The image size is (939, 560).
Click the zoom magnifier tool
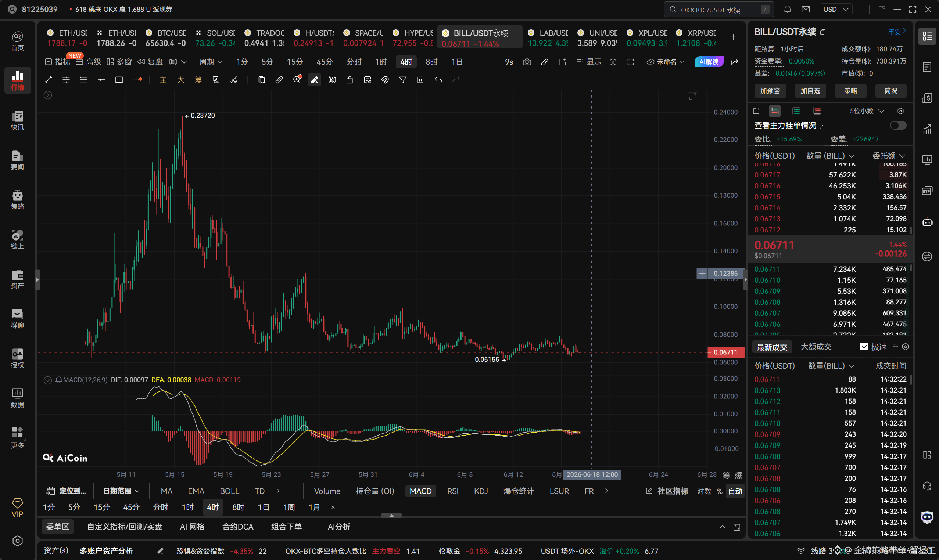[x=297, y=80]
